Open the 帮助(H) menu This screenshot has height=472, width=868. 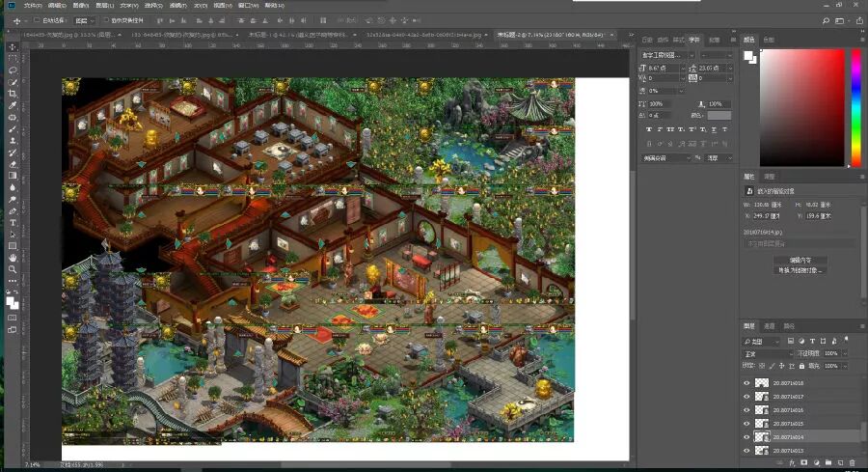coord(274,6)
